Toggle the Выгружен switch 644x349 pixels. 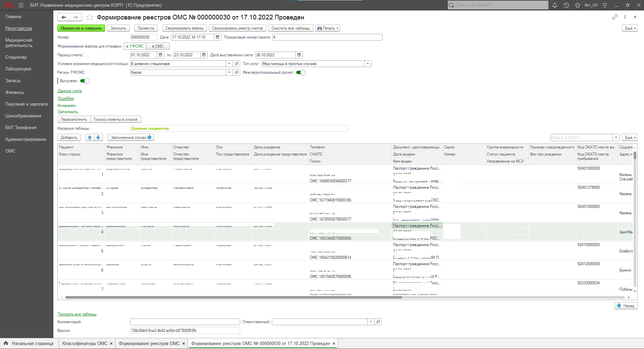pos(85,81)
